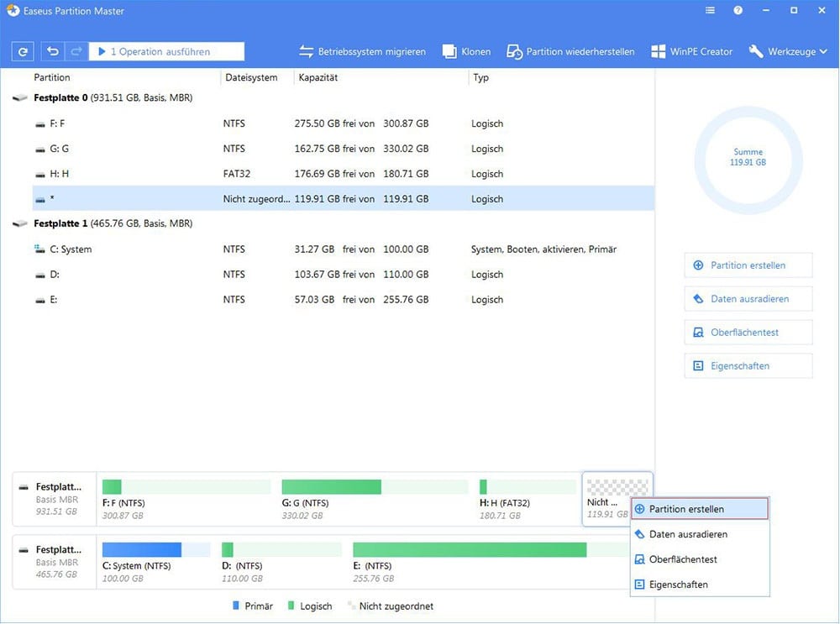Viewport: 840px width, 624px height.
Task: Click the 300.87 GB capacity value
Action: [x=406, y=123]
